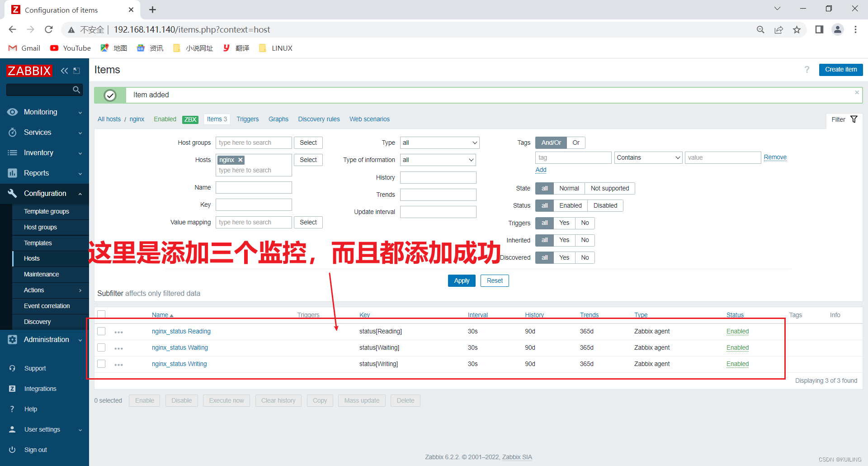Open the Type dropdown
This screenshot has height=466, width=868.
click(x=439, y=143)
